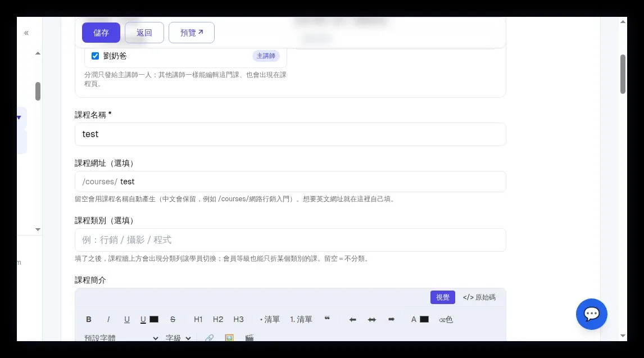
Task: Set heading level H2
Action: (x=218, y=319)
